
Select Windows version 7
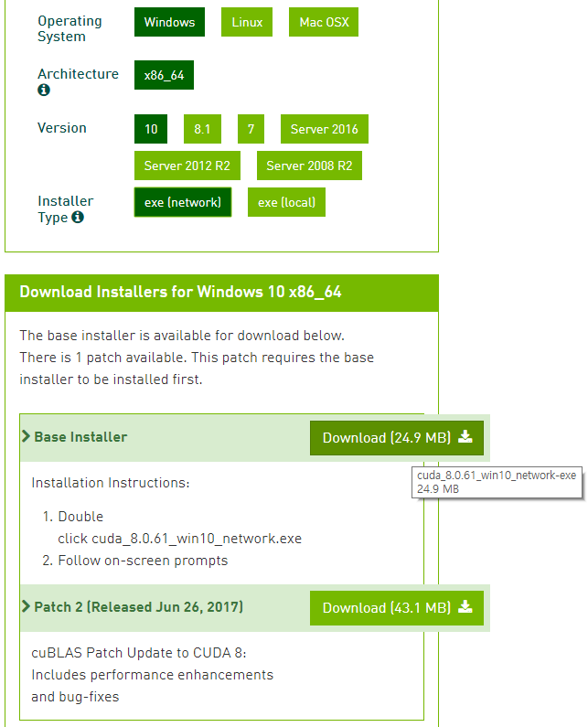pyautogui.click(x=251, y=129)
